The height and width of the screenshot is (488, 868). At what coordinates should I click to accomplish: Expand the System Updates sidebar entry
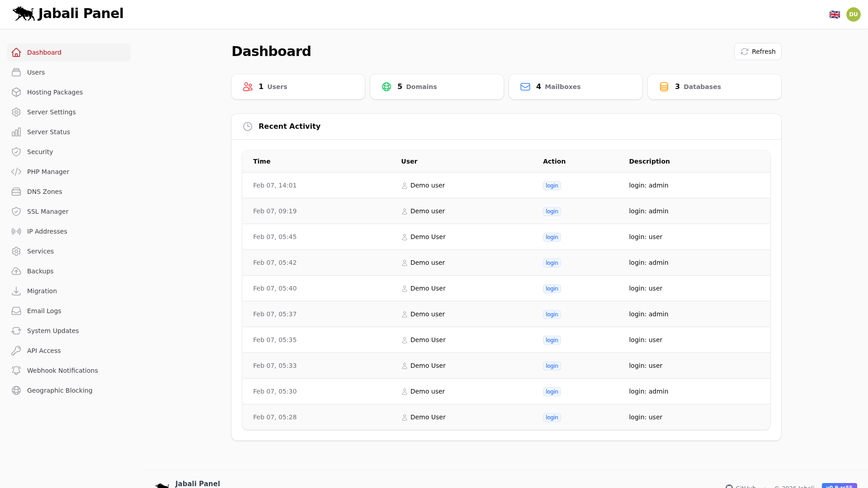[52, 330]
